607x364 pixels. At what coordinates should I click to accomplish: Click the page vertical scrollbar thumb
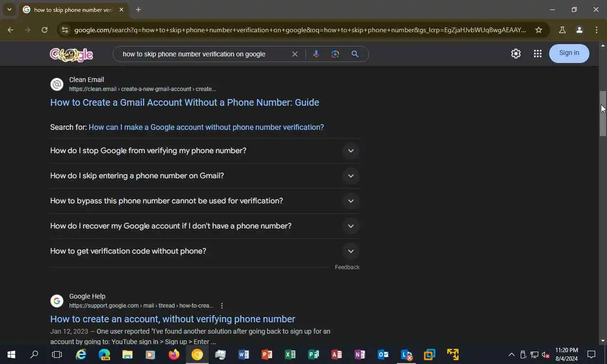603,113
